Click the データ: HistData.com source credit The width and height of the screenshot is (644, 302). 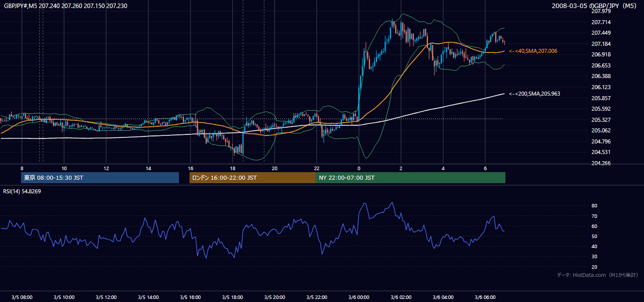597,275
